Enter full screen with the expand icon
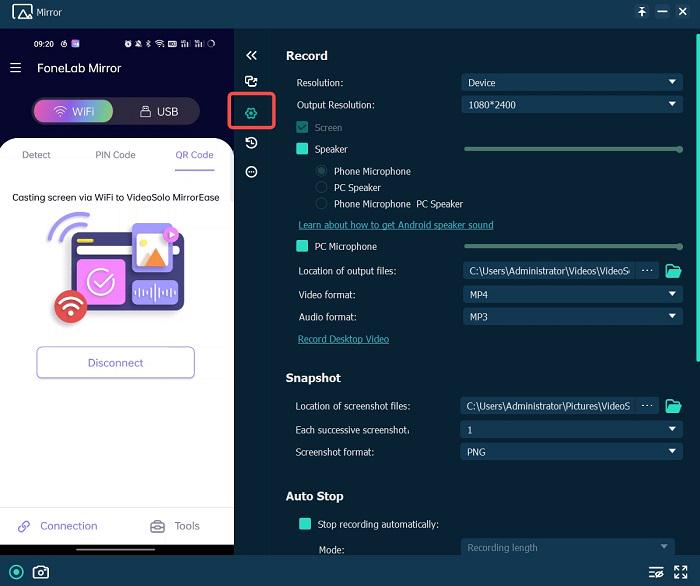The width and height of the screenshot is (700, 586). (681, 572)
